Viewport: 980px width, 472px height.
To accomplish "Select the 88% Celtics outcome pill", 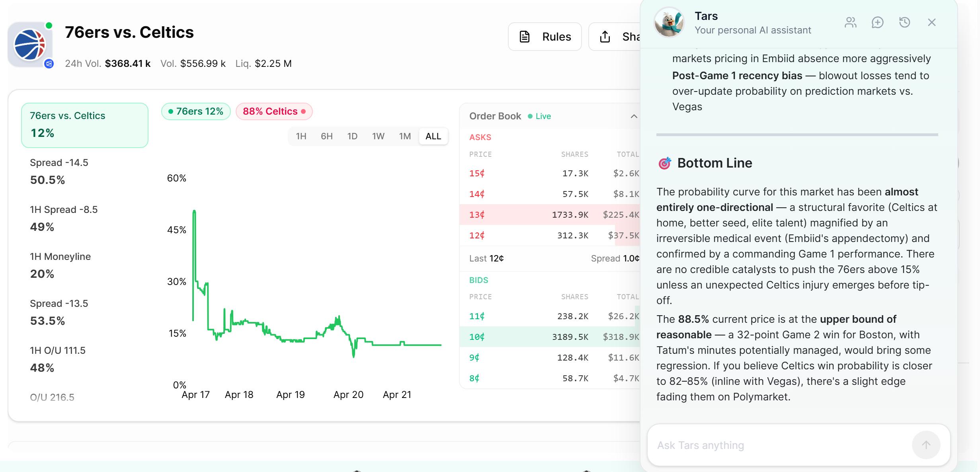I will 274,111.
